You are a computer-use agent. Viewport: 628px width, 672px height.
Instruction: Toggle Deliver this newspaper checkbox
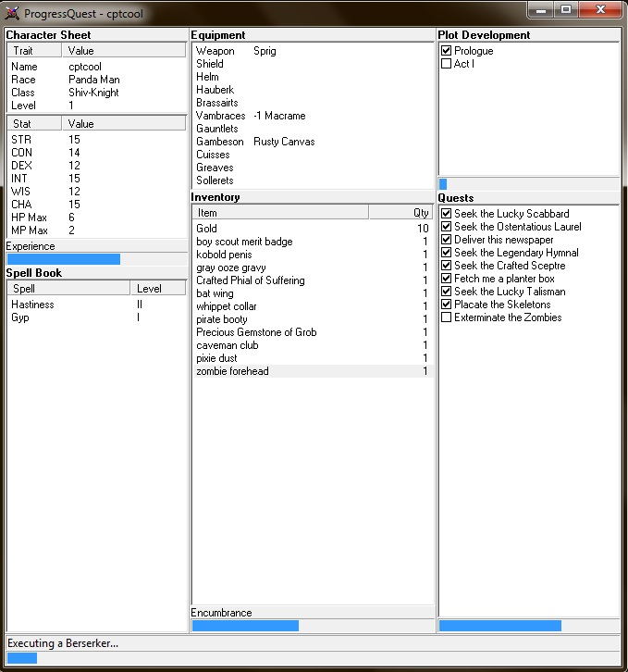pos(446,239)
